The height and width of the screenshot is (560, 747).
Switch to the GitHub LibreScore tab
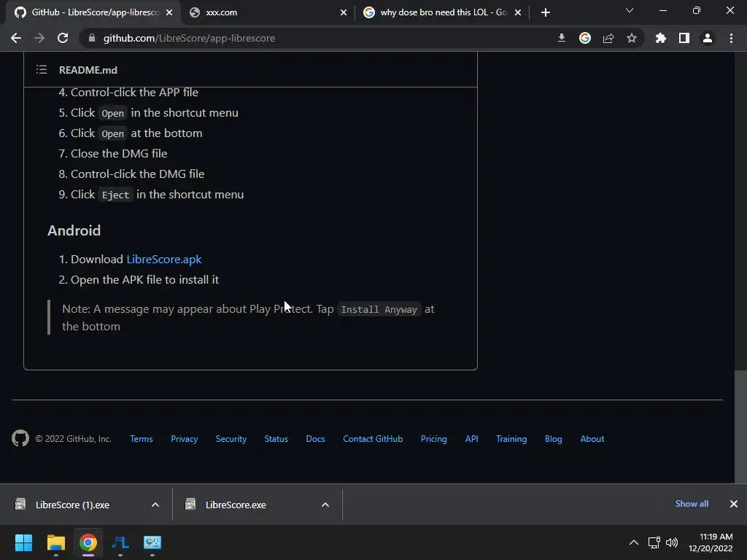coord(93,12)
